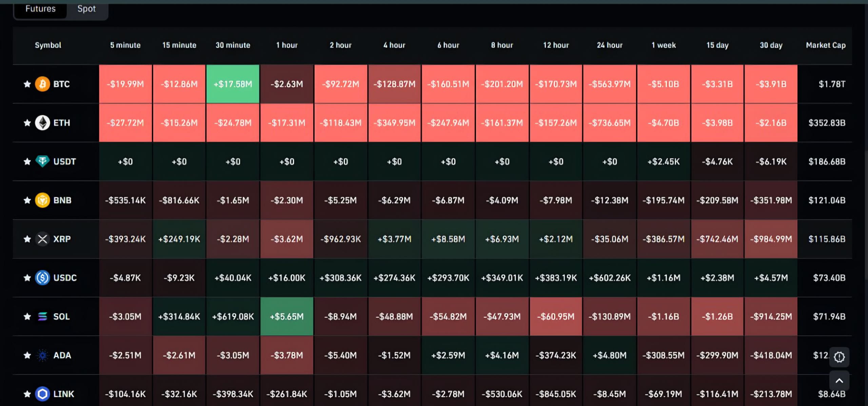Sort by the Market Cap column header
Image resolution: width=868 pixels, height=406 pixels.
click(825, 45)
